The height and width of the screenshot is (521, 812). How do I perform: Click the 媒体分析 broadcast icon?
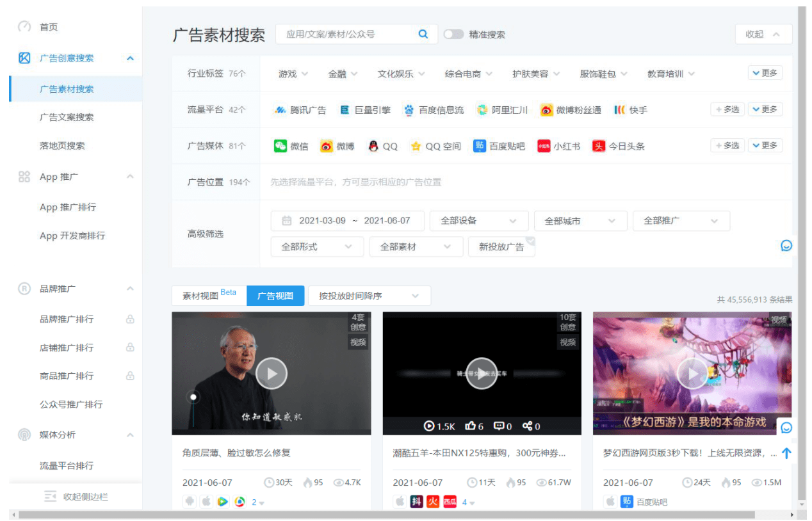click(x=24, y=435)
